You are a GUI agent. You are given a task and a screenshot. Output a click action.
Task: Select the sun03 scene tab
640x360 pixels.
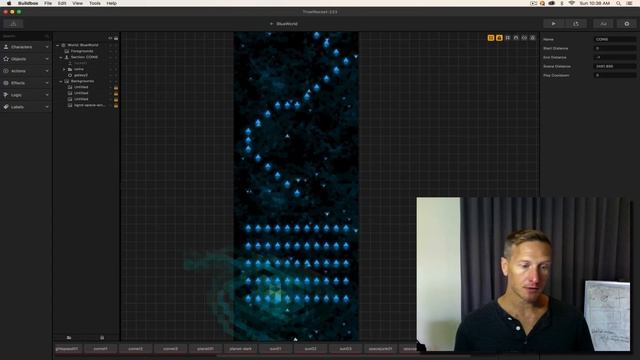346,349
